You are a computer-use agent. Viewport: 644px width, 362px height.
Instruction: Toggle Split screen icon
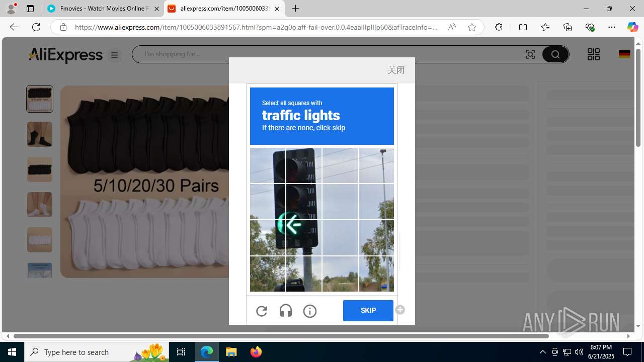click(523, 27)
